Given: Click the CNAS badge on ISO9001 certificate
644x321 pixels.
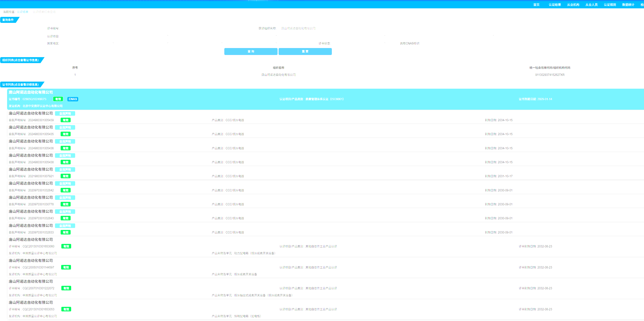Looking at the screenshot, I should 73,99.
